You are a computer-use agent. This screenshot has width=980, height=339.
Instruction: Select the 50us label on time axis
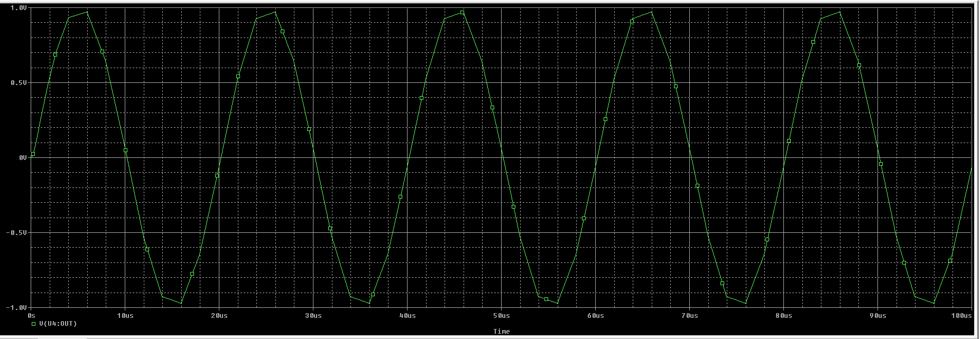pos(501,316)
